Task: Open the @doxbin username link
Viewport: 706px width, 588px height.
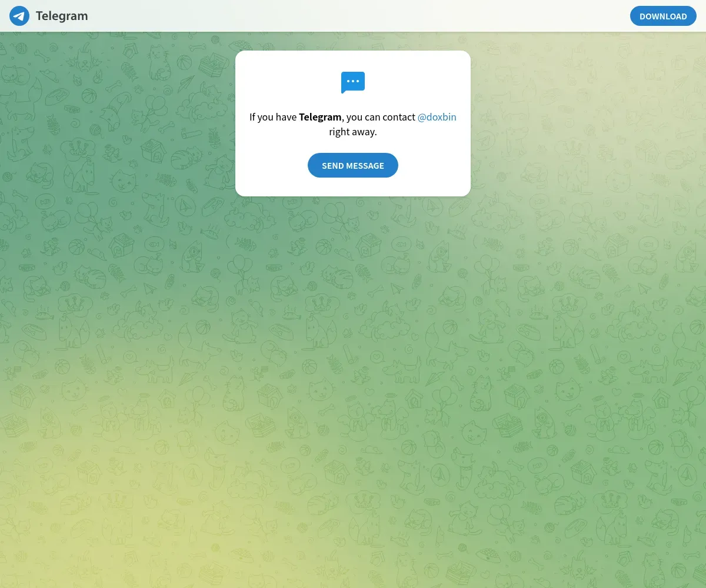Action: [x=437, y=117]
